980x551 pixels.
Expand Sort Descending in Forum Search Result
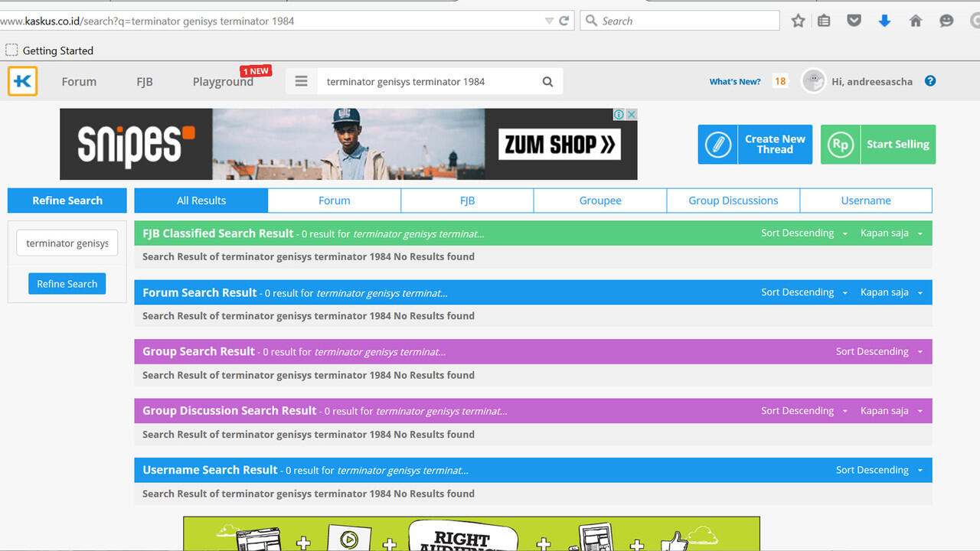(804, 292)
